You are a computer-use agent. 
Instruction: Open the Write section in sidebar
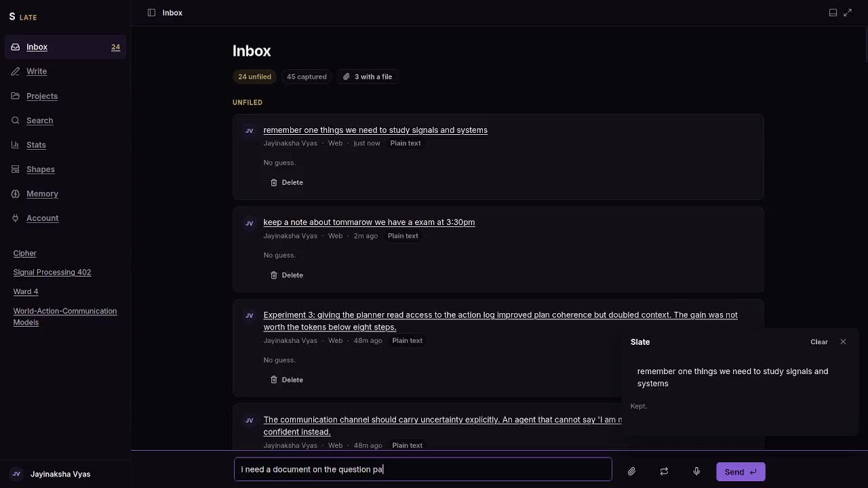tap(37, 71)
